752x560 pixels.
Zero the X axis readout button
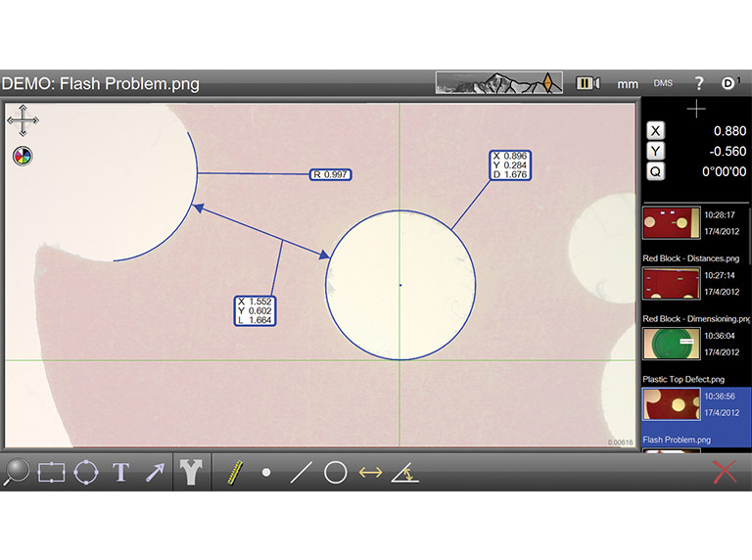pos(656,131)
